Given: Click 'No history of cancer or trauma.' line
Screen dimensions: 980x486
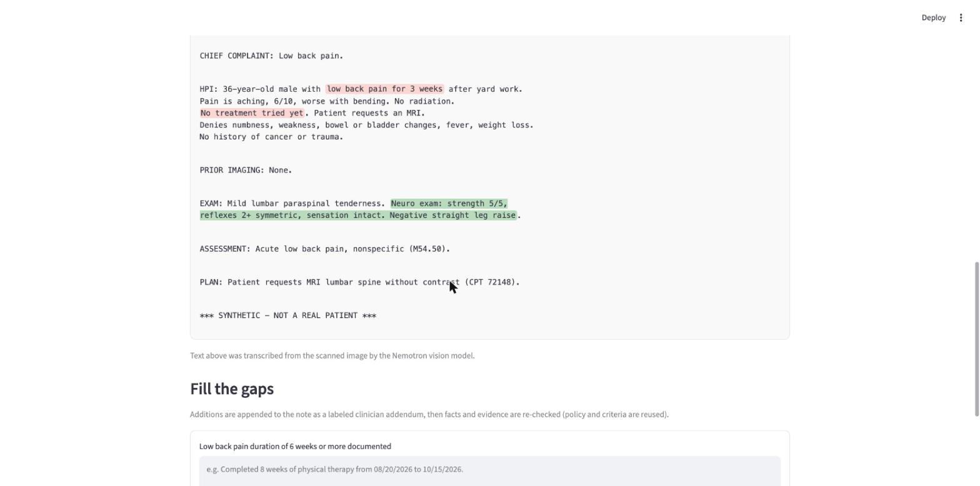Looking at the screenshot, I should (271, 137).
